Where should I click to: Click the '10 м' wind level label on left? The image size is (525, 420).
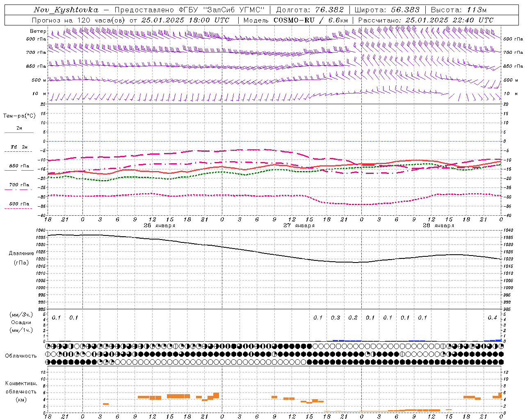click(x=39, y=94)
